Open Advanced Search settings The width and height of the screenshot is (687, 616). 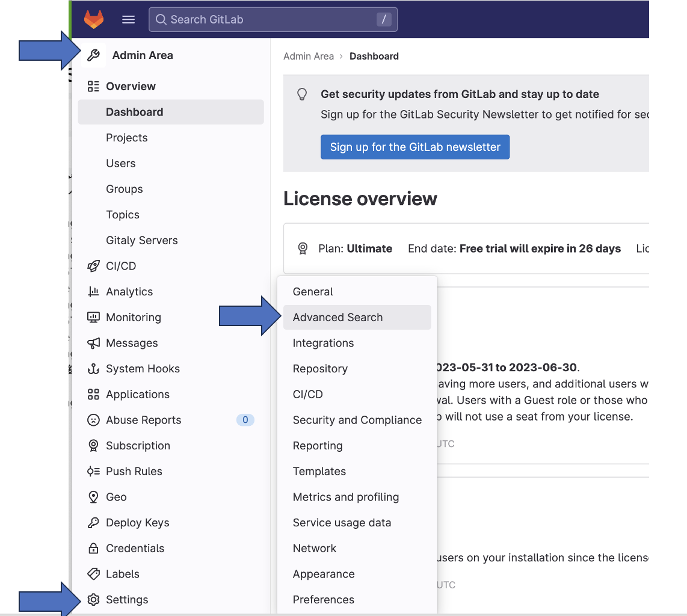click(337, 317)
